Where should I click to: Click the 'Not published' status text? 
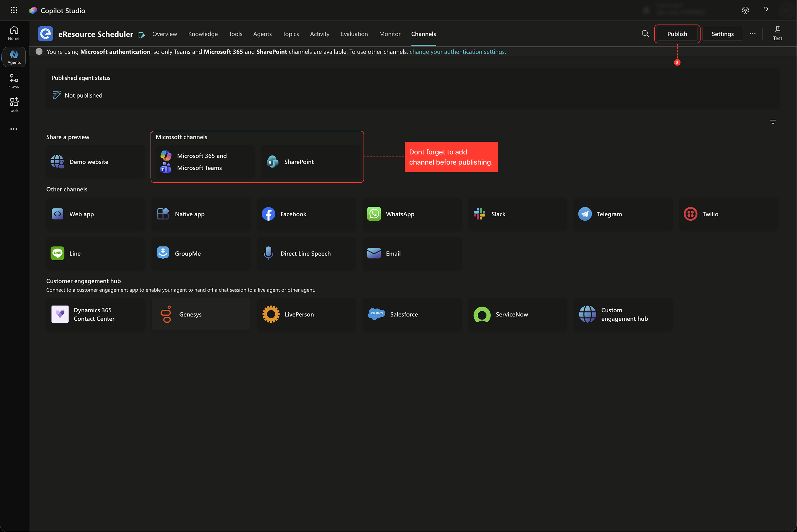click(x=83, y=95)
